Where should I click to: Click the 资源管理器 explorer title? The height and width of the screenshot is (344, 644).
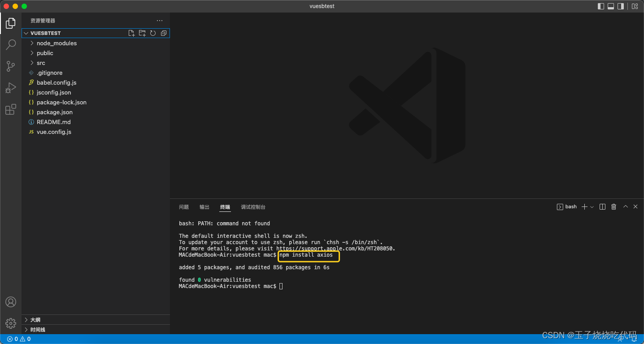pos(43,21)
